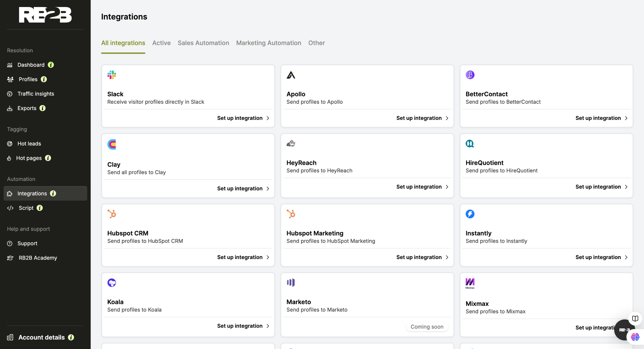Click HireQuotient Set up integration chevron
This screenshot has width=644, height=349.
point(626,187)
